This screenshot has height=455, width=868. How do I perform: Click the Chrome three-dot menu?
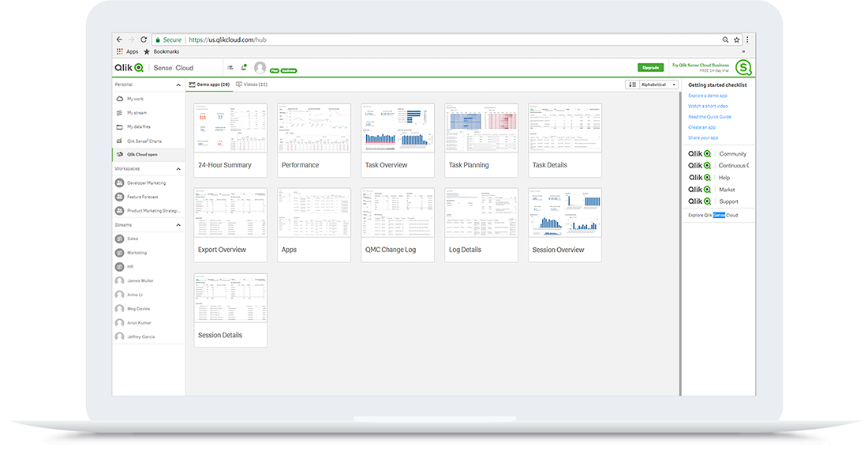(x=747, y=39)
